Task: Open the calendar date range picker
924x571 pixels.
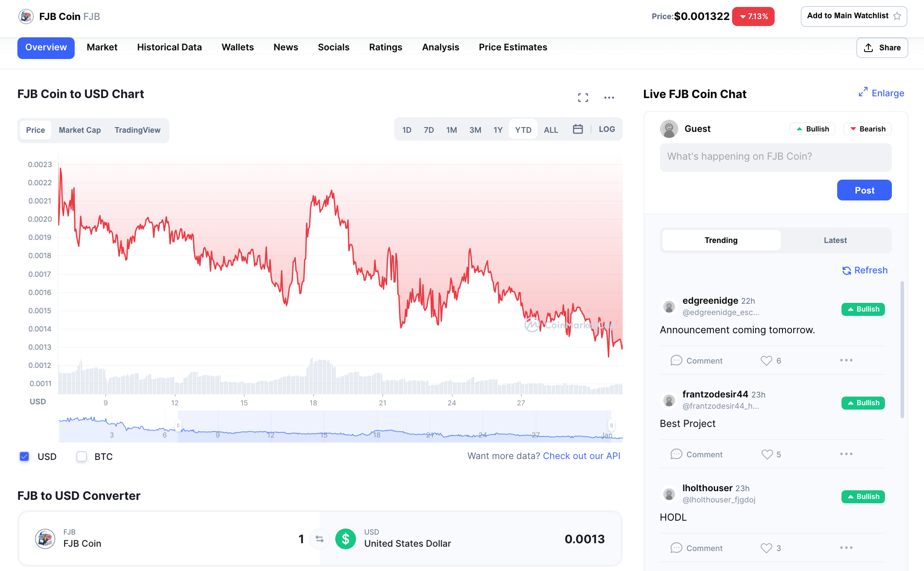Action: click(x=577, y=129)
